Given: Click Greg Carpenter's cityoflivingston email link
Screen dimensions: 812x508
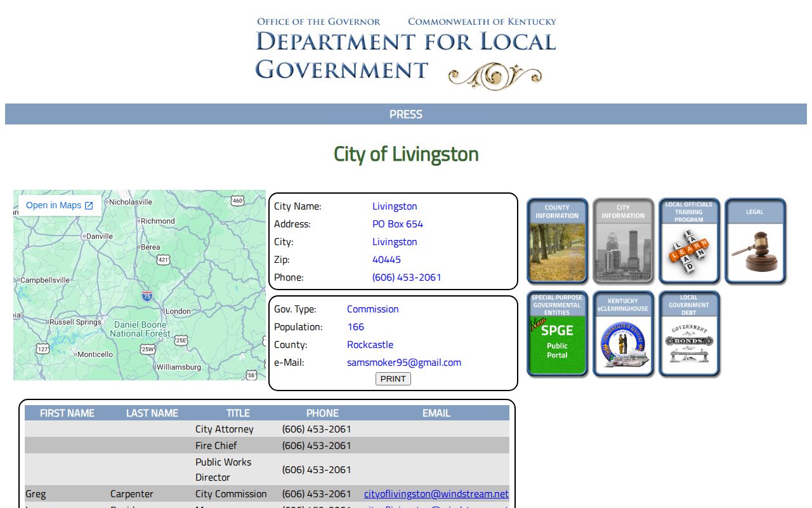Looking at the screenshot, I should (436, 494).
